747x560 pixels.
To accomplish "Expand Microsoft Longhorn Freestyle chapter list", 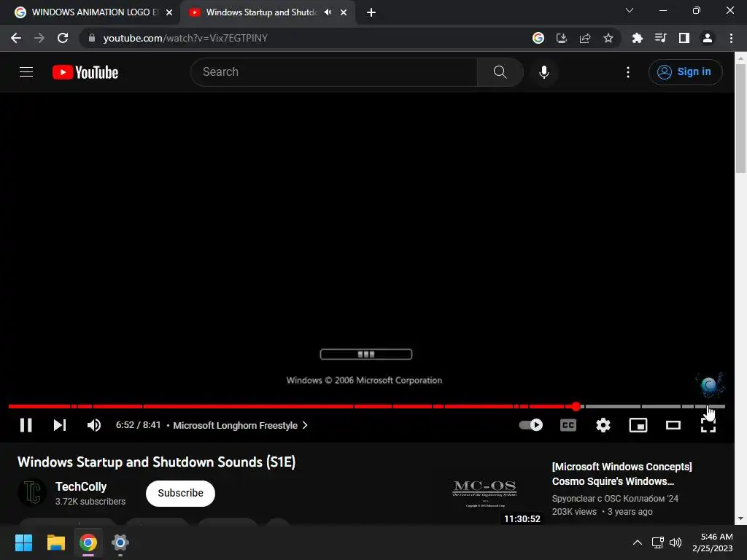I will pyautogui.click(x=240, y=425).
